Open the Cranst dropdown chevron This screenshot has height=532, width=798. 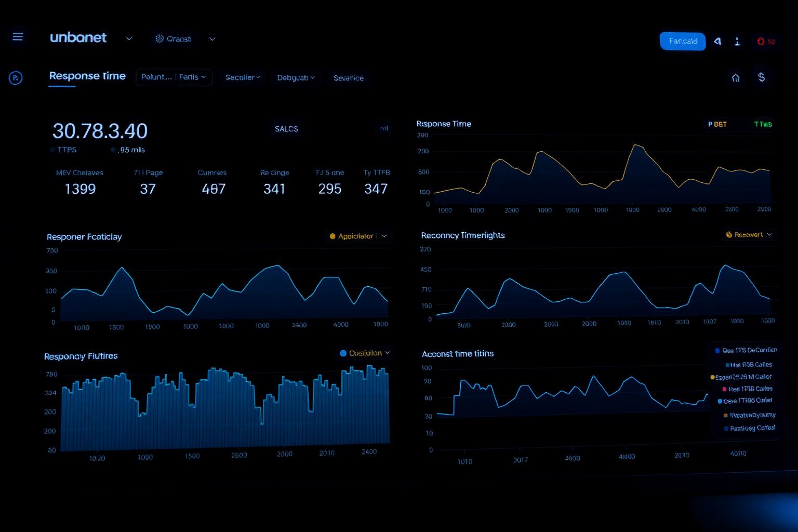(x=212, y=39)
